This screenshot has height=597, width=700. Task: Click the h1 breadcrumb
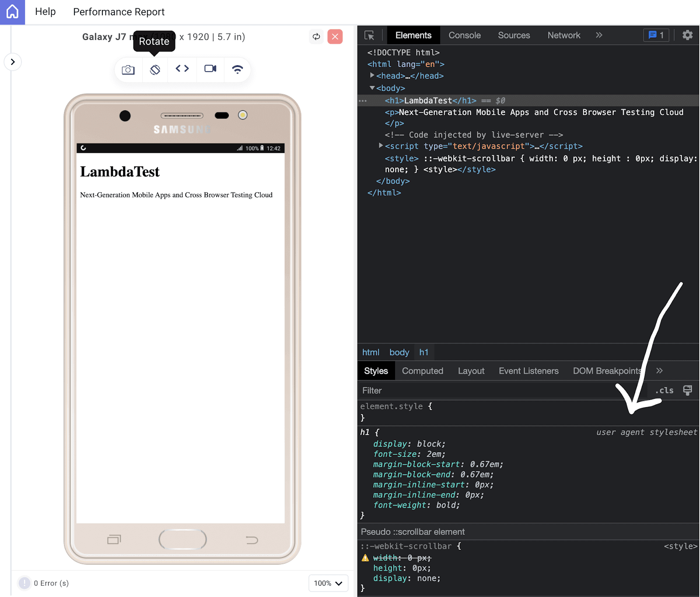pyautogui.click(x=424, y=352)
